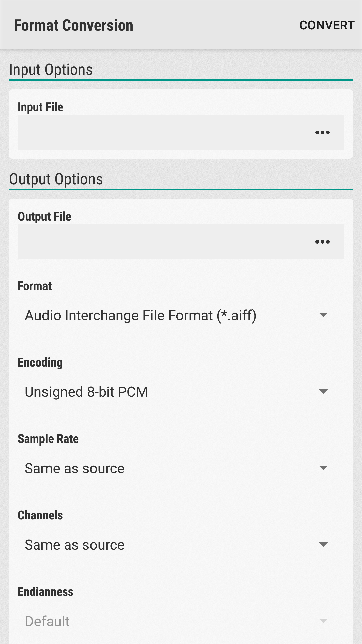Open output file browser via ellipsis icon
Viewport: 362px width, 644px height.
point(323,242)
